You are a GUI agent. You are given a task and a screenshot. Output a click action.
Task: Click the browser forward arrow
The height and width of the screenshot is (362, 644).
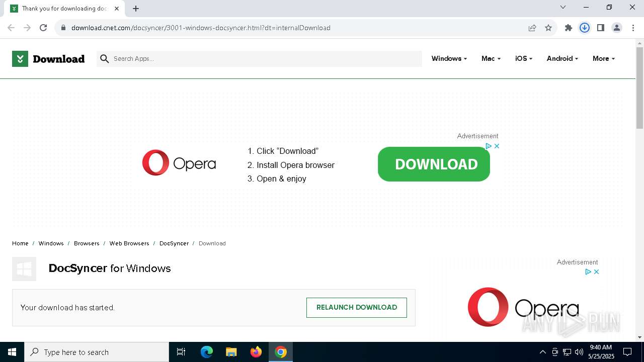point(27,28)
